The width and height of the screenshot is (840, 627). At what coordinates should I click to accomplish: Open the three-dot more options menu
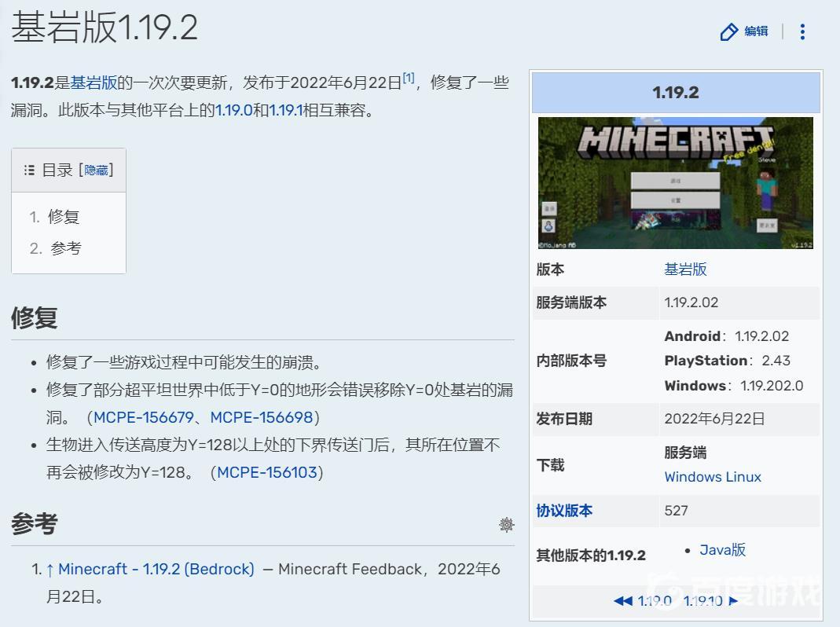coord(801,31)
